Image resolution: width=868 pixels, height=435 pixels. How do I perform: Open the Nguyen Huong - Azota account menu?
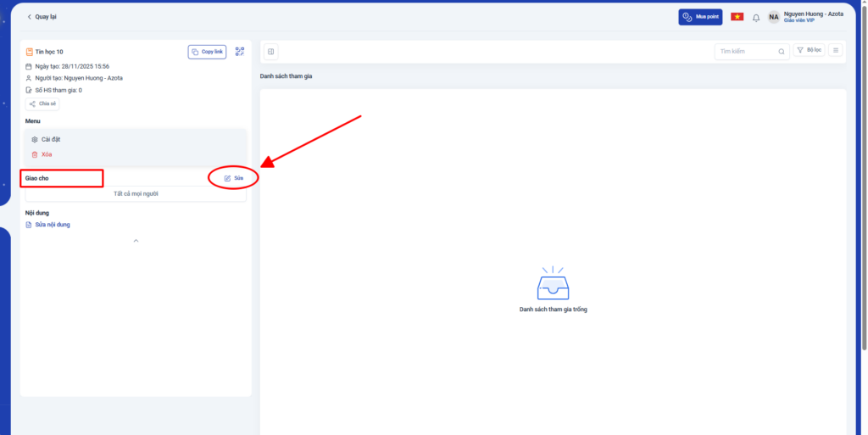[x=812, y=17]
